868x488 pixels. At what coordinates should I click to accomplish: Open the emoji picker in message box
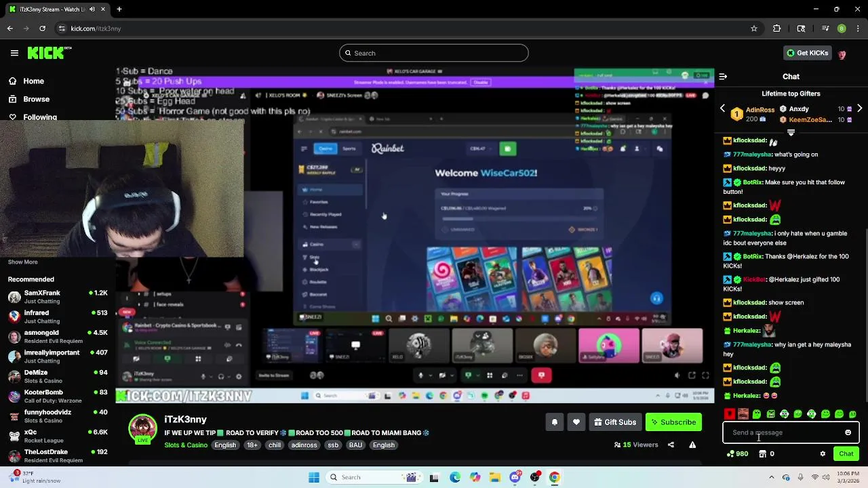(x=848, y=432)
